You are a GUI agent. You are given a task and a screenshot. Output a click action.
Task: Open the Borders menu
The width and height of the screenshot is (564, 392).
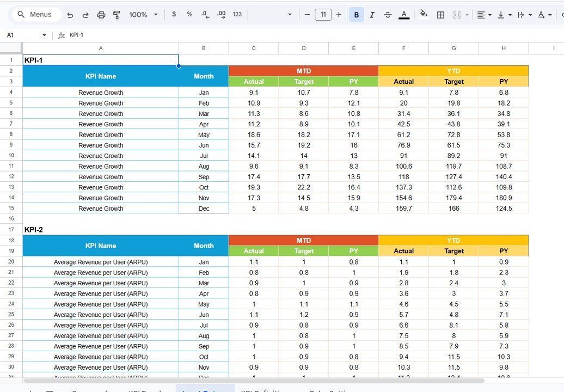coord(440,15)
